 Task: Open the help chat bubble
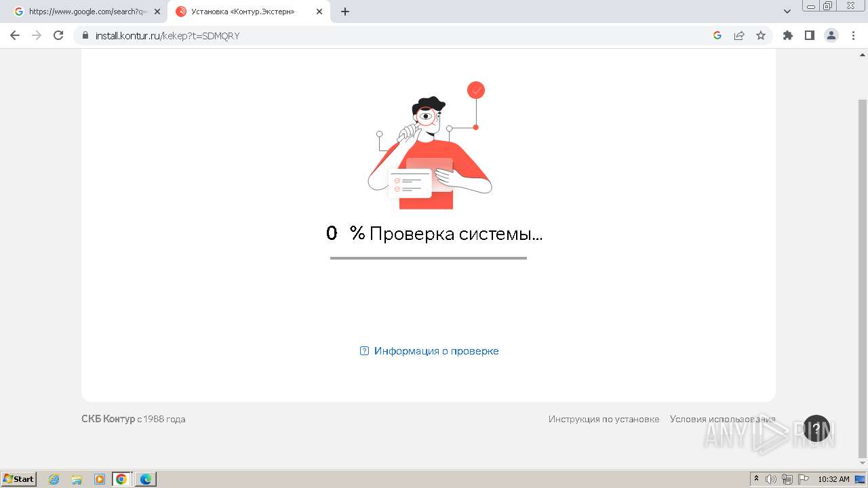(x=816, y=428)
